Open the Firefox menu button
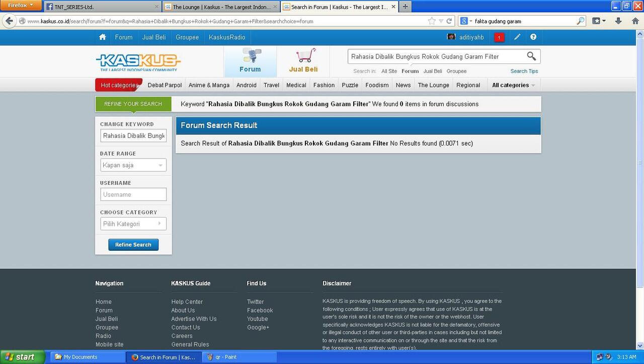 pyautogui.click(x=21, y=6)
